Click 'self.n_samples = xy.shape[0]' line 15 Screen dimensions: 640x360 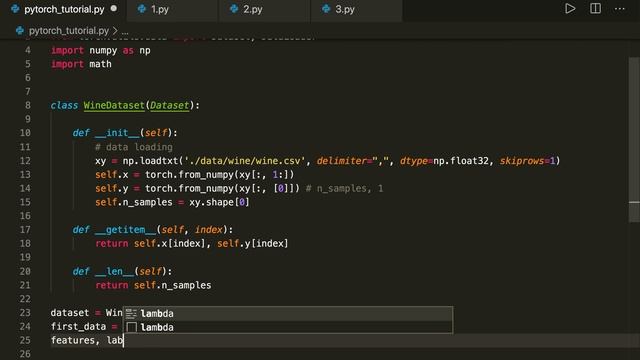[x=172, y=202]
